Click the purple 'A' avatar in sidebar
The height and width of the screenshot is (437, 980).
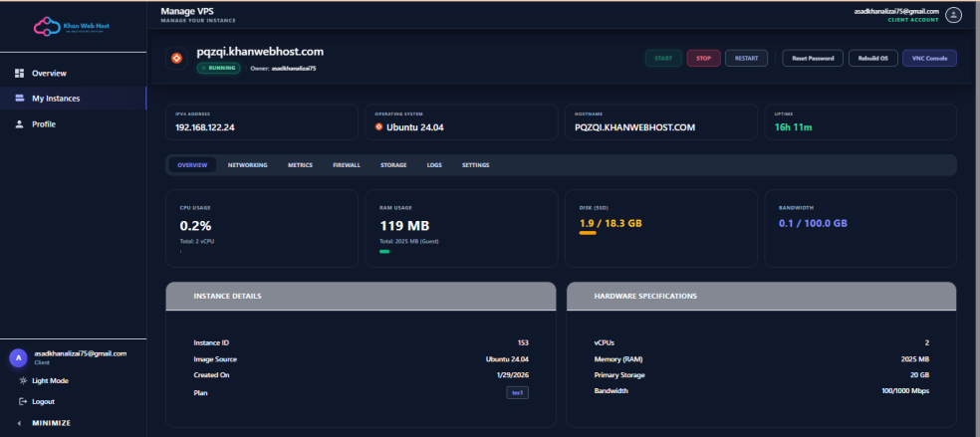18,357
